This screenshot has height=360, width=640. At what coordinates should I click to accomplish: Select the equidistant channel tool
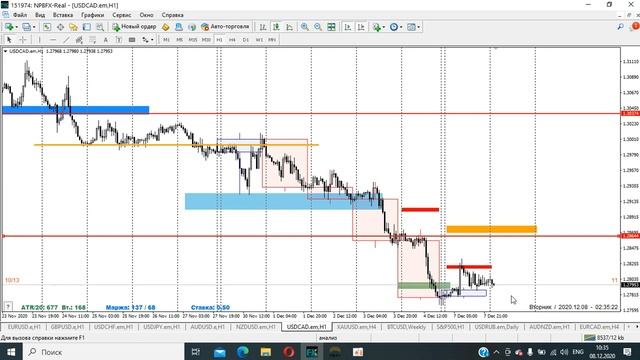coord(79,40)
